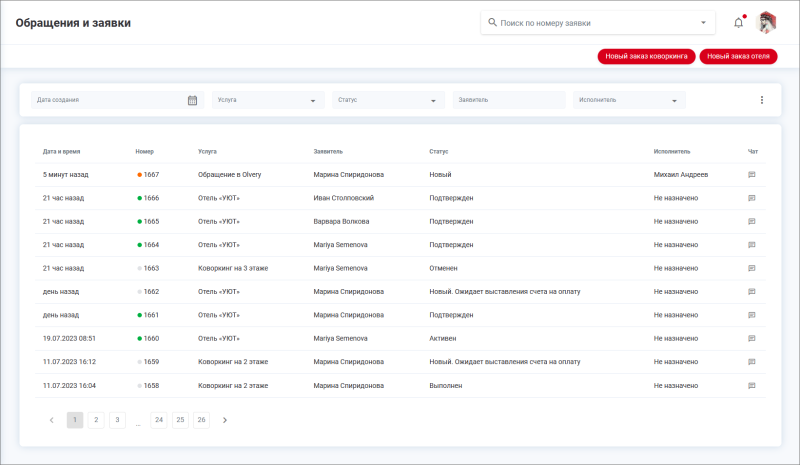Click the Исполнитель column header in table
Viewport: 800px width, 465px height.
coord(672,152)
